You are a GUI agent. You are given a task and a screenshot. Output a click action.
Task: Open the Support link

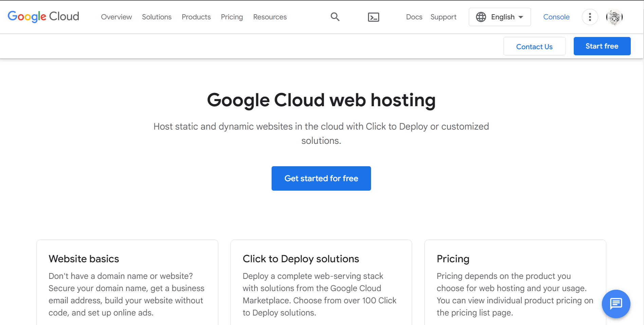pos(443,17)
